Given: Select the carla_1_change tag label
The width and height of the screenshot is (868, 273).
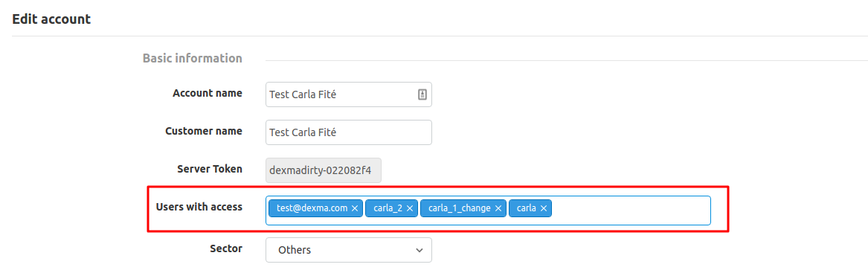Looking at the screenshot, I should [460, 208].
